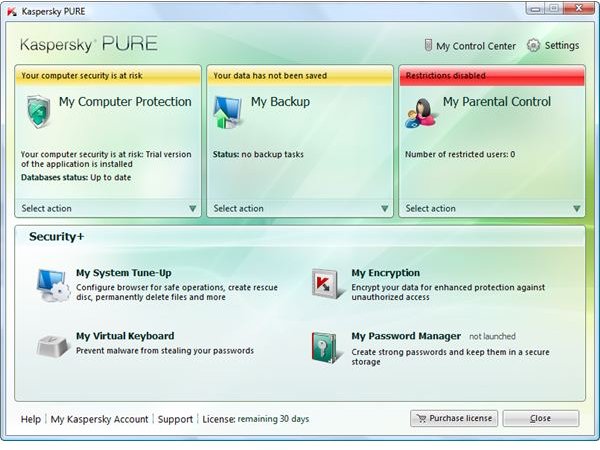Screen dimensions: 600x450
Task: Click the red 'Restrictions disabled' banner
Action: 492,76
